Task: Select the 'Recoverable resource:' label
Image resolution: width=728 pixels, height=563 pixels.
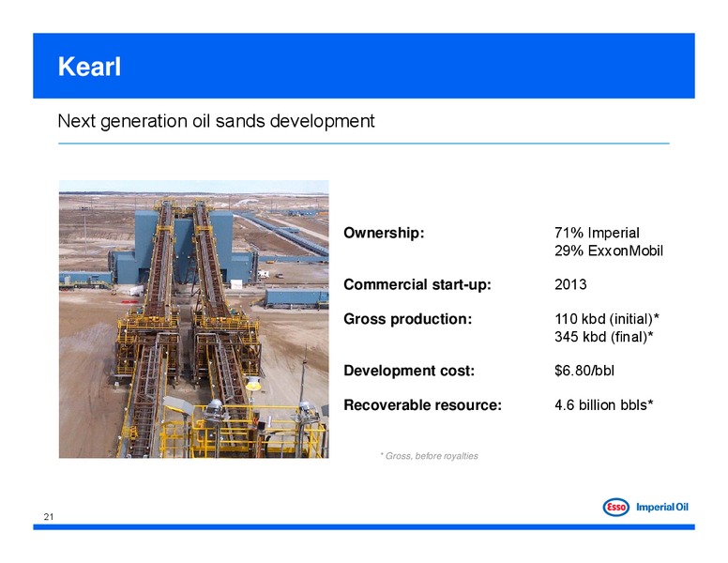Action: click(422, 405)
